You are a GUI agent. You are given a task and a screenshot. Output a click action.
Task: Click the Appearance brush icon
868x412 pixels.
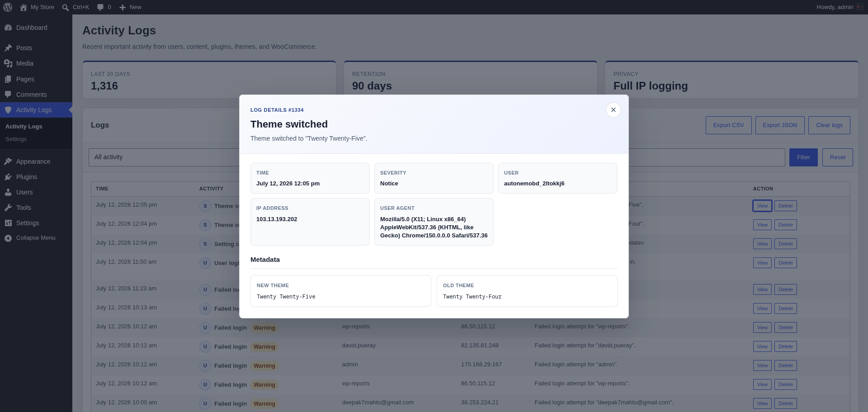[8, 161]
